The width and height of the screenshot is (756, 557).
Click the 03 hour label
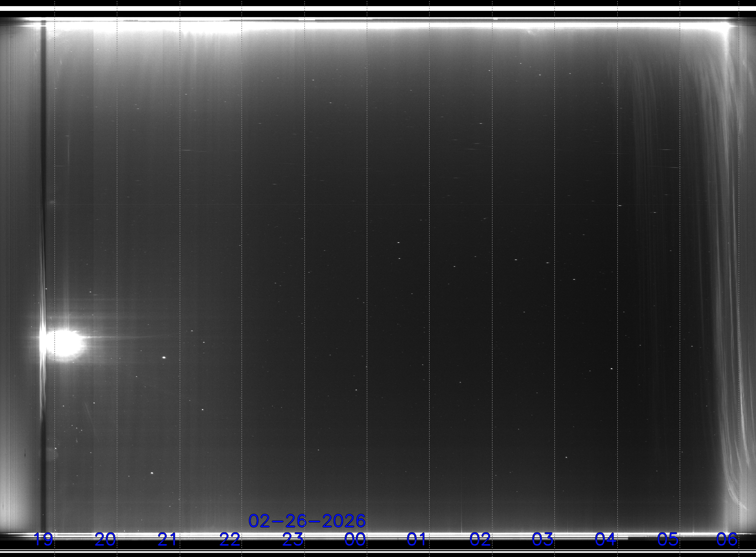point(543,539)
